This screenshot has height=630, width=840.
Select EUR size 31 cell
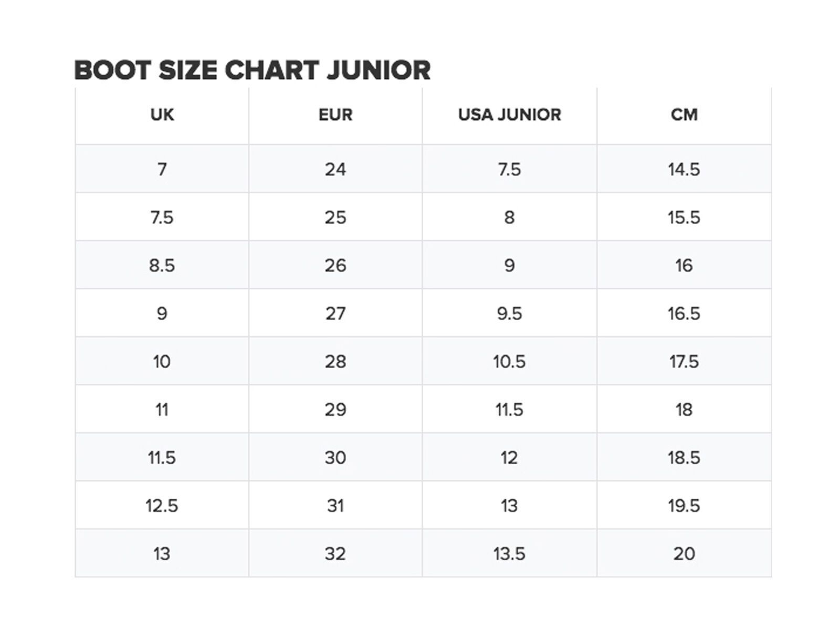pyautogui.click(x=335, y=506)
